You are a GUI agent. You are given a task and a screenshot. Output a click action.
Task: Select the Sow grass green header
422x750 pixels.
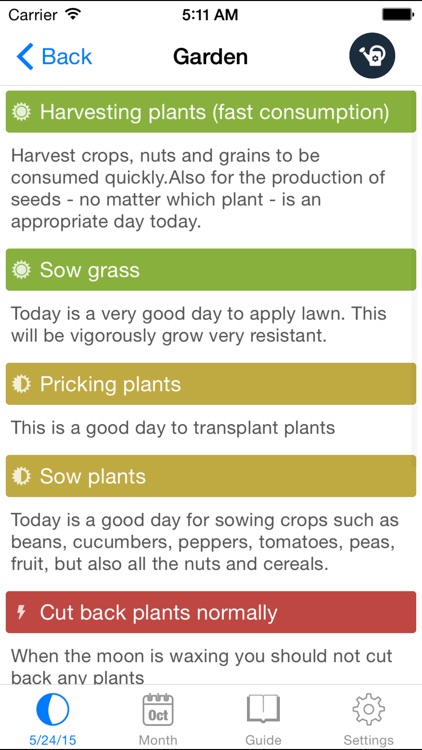click(211, 270)
